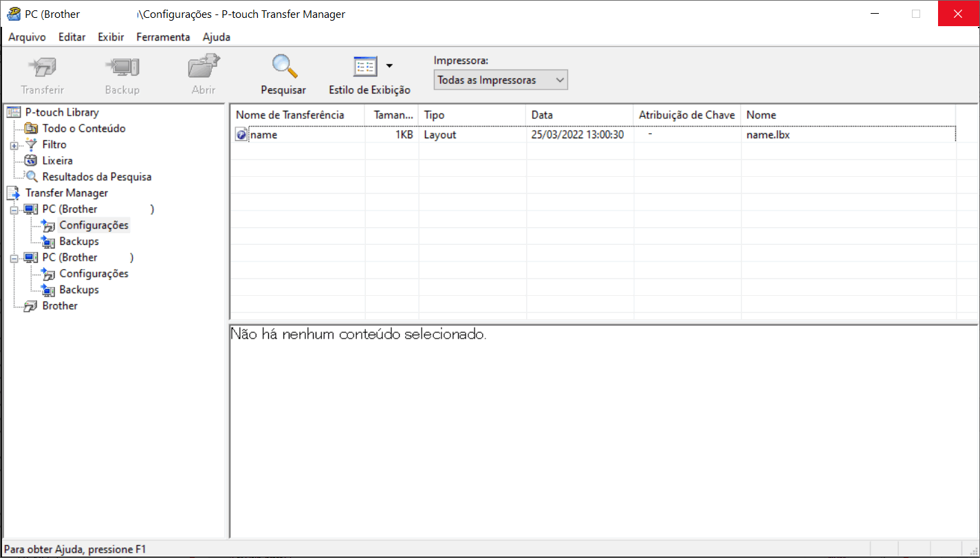Select the Brother printer tree item
The width and height of the screenshot is (980, 558).
60,306
